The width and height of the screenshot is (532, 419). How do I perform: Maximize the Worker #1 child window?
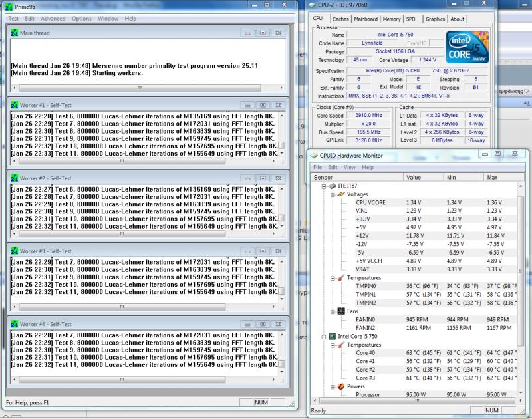point(263,106)
